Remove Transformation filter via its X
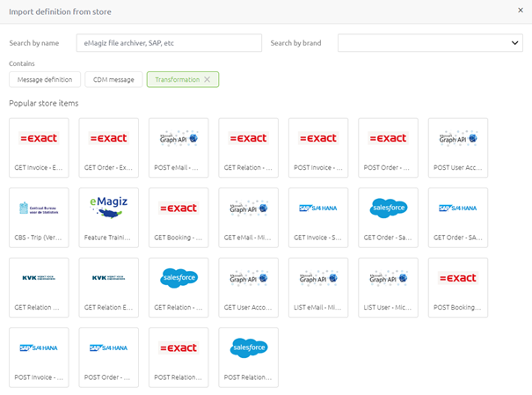 pos(207,79)
